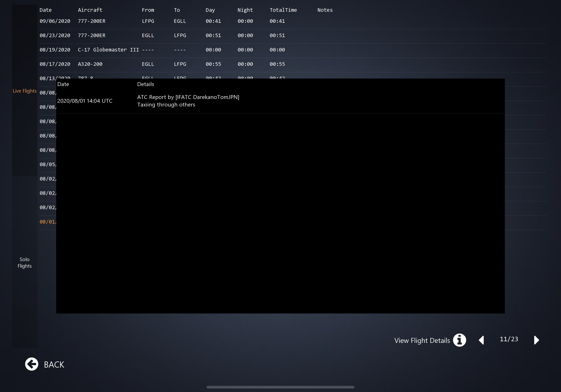This screenshot has height=392, width=561.
Task: Click the View Flight Details info icon
Action: click(x=459, y=340)
